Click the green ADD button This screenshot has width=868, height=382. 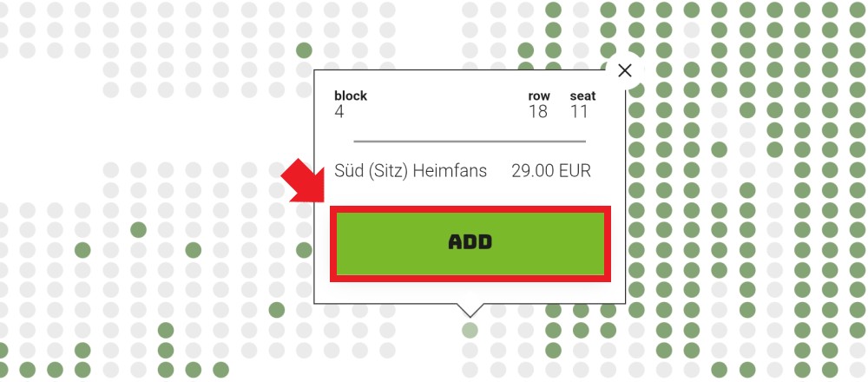[470, 244]
